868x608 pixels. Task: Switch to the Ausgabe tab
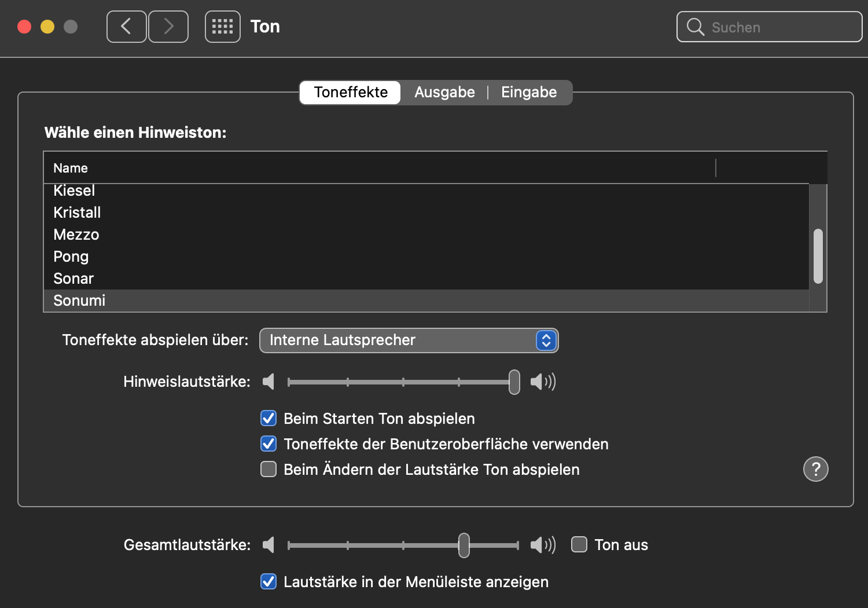444,93
